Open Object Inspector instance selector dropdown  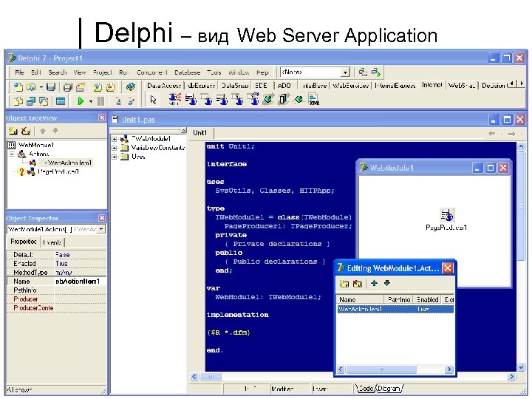click(x=101, y=229)
